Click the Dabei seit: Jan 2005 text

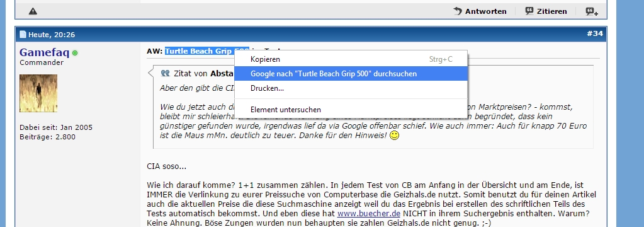tap(56, 127)
